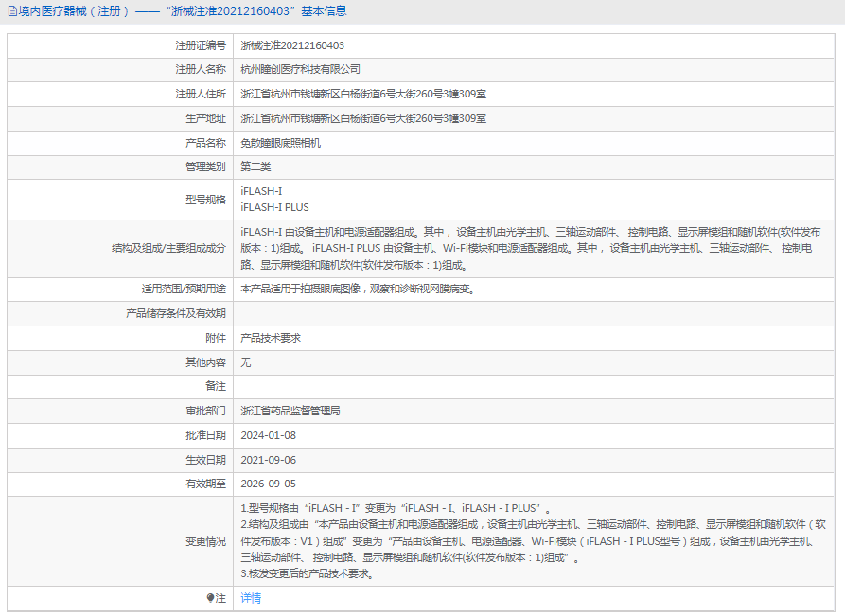Select registration number 浙械注准20212160403 cell

click(292, 45)
